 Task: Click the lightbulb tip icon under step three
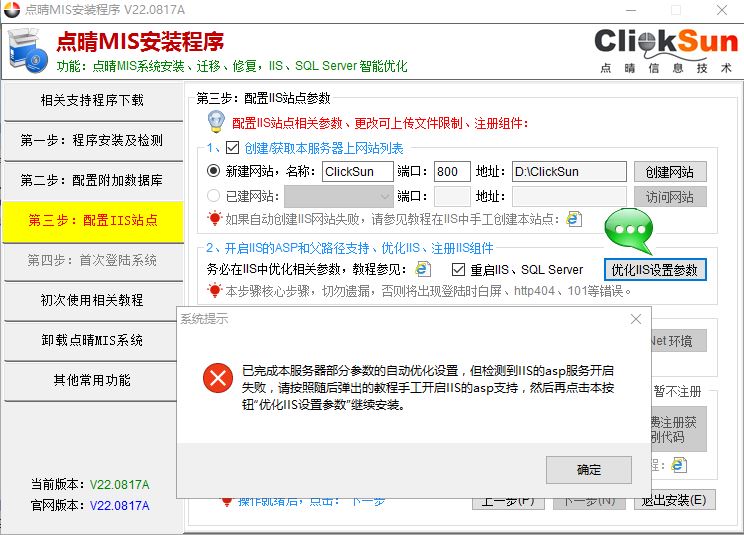click(215, 122)
